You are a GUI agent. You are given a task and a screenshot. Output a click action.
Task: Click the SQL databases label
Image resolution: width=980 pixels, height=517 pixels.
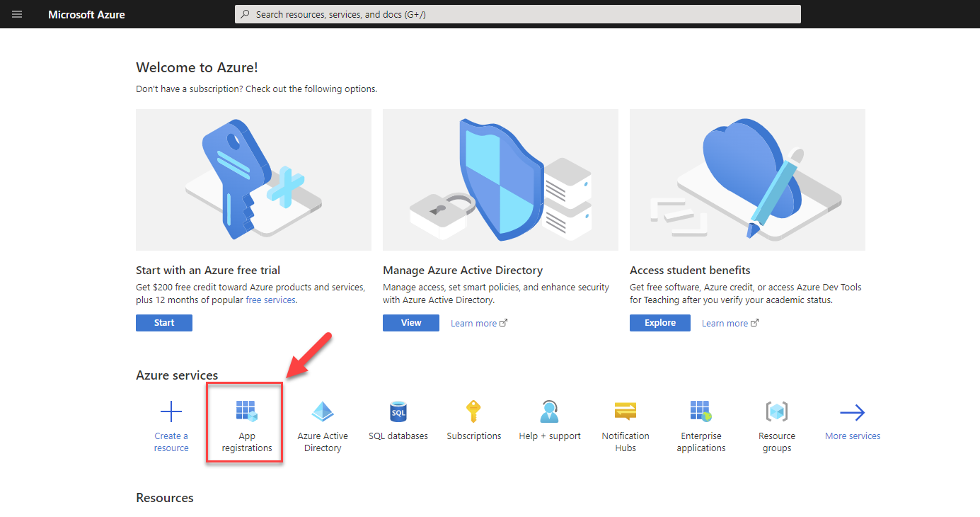tap(398, 436)
